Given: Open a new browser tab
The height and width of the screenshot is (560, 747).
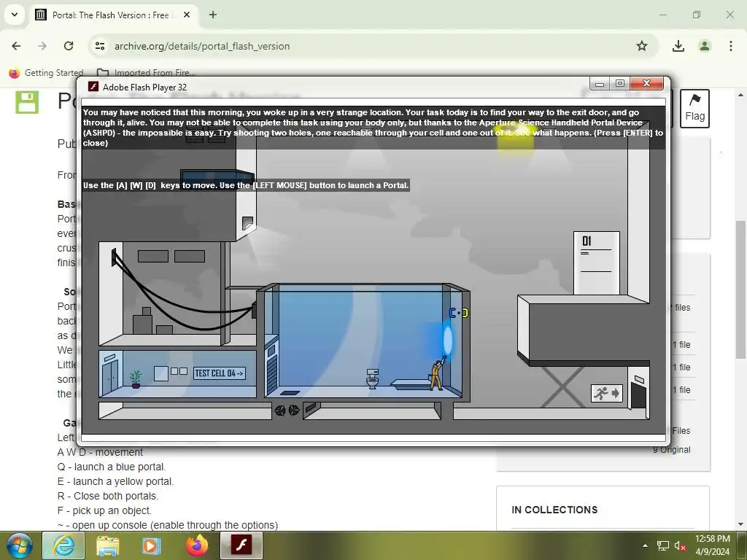Looking at the screenshot, I should [x=213, y=15].
